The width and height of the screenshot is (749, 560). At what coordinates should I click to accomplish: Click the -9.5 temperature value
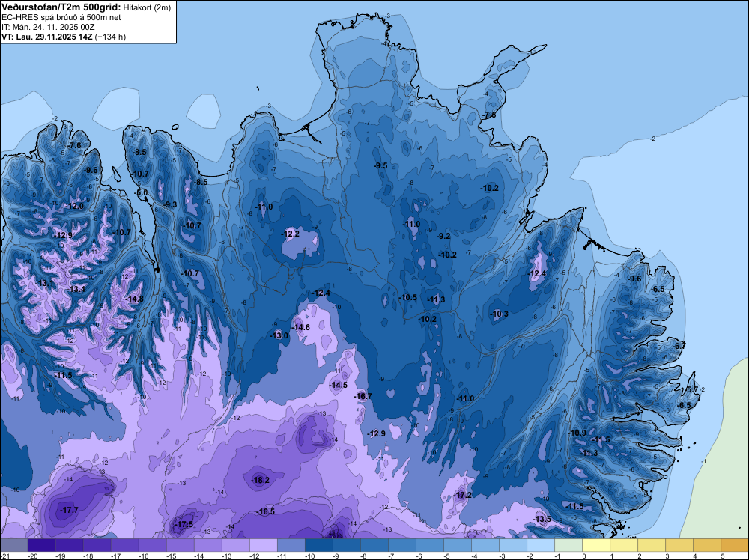coord(380,166)
